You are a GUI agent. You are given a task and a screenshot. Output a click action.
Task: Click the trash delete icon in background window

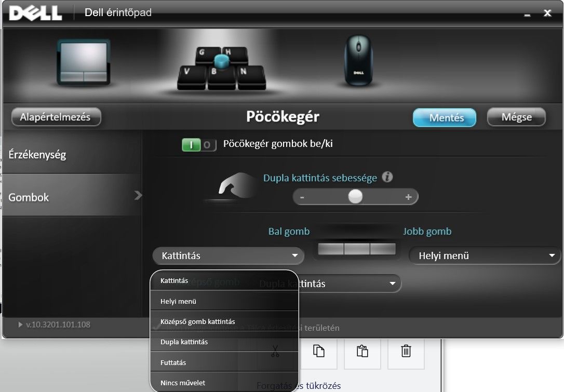[406, 351]
